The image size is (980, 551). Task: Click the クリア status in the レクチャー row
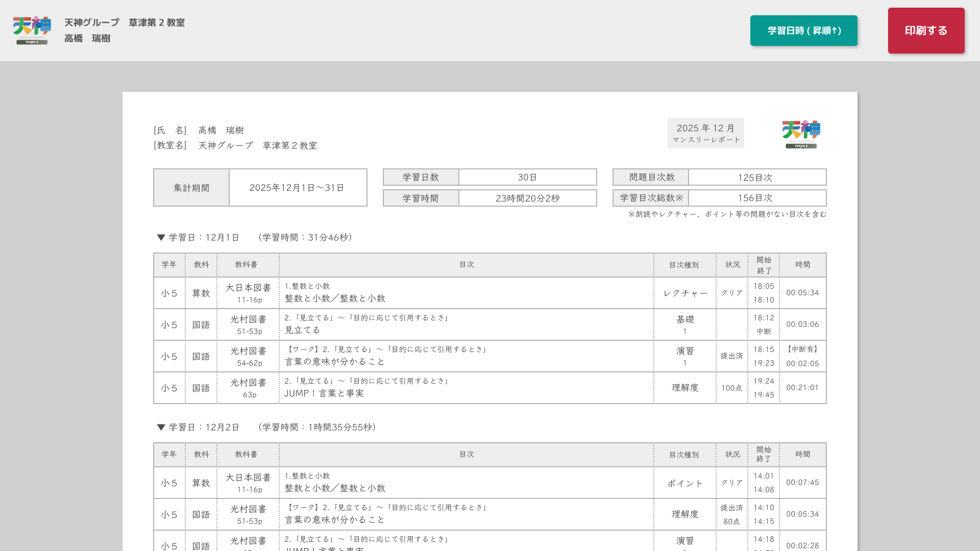pos(732,293)
